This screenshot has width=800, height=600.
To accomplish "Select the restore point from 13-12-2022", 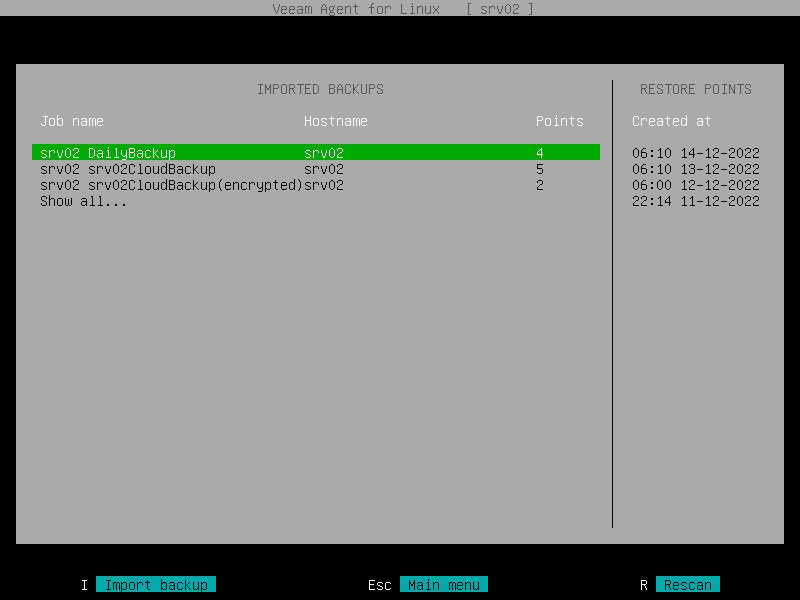I will click(x=696, y=169).
